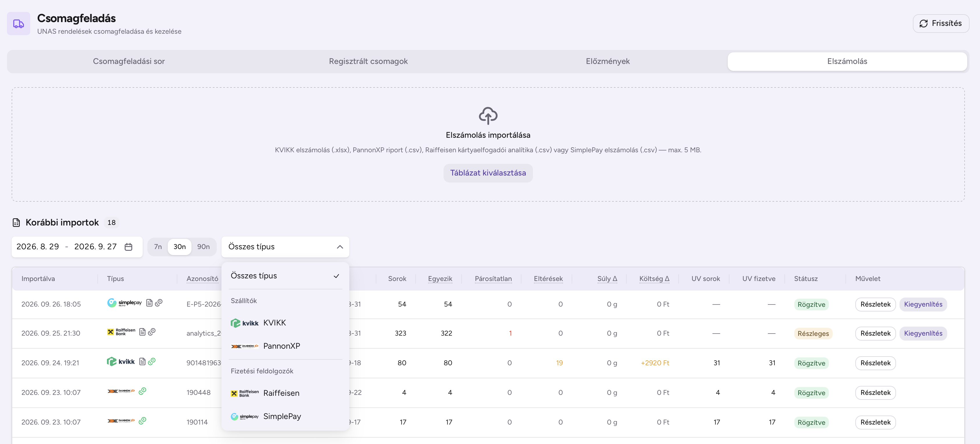Open Részletek for row 190114

point(875,422)
